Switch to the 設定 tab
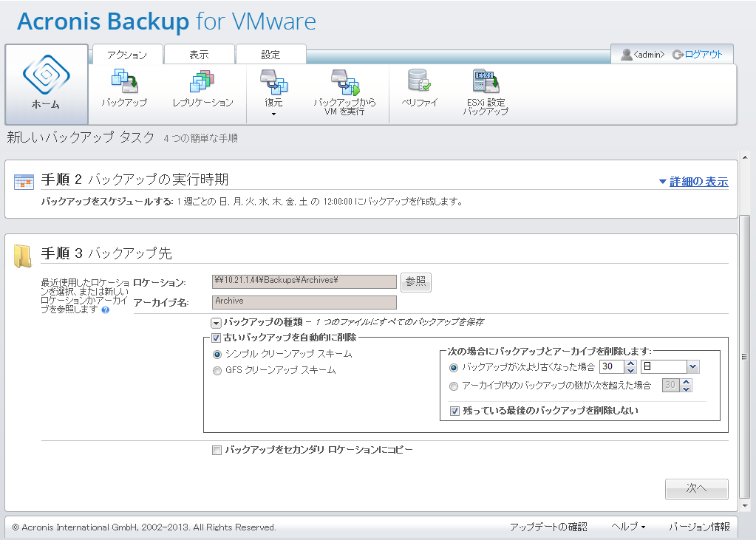The image size is (756, 540). (270, 55)
